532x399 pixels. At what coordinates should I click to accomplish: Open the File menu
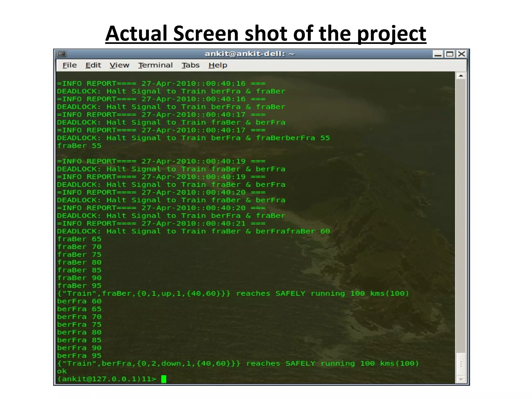(x=70, y=65)
